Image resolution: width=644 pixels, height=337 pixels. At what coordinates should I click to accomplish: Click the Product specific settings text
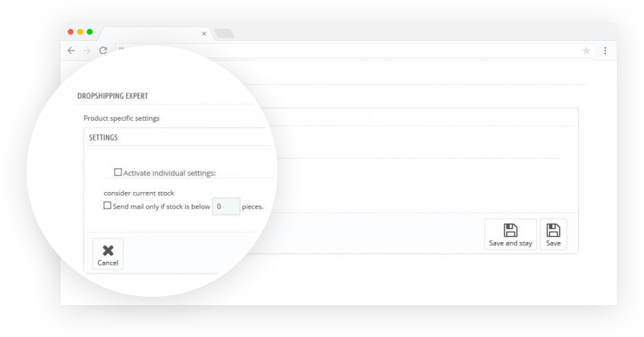(x=121, y=118)
